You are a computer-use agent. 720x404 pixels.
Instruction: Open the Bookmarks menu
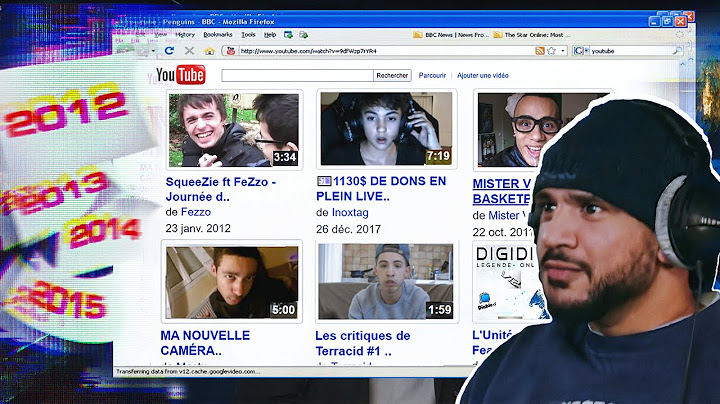point(218,34)
